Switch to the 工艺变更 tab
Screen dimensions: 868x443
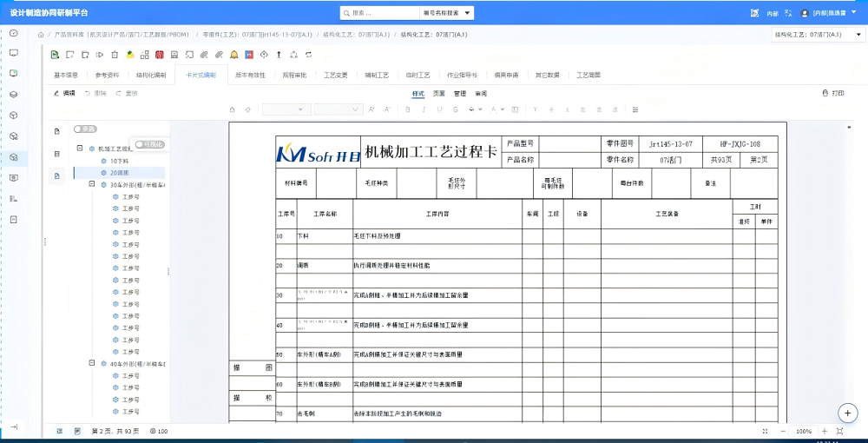(335, 75)
